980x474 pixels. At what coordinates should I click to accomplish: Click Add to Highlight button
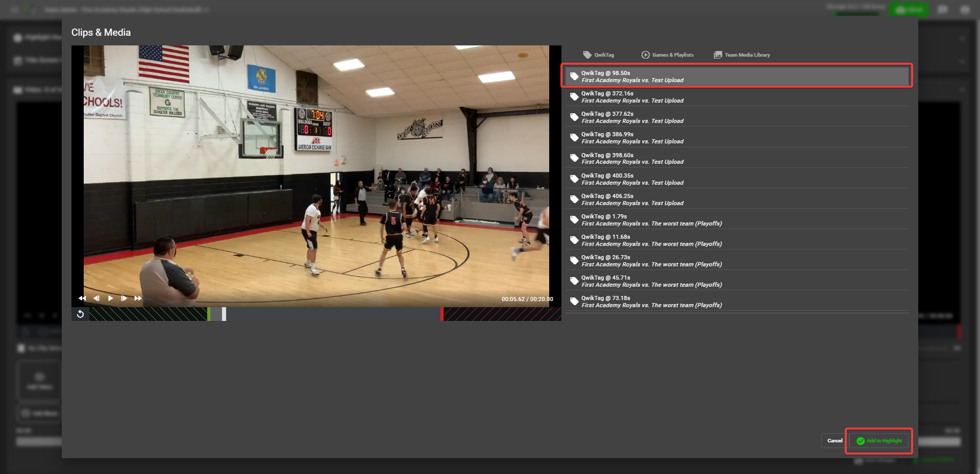pyautogui.click(x=879, y=441)
